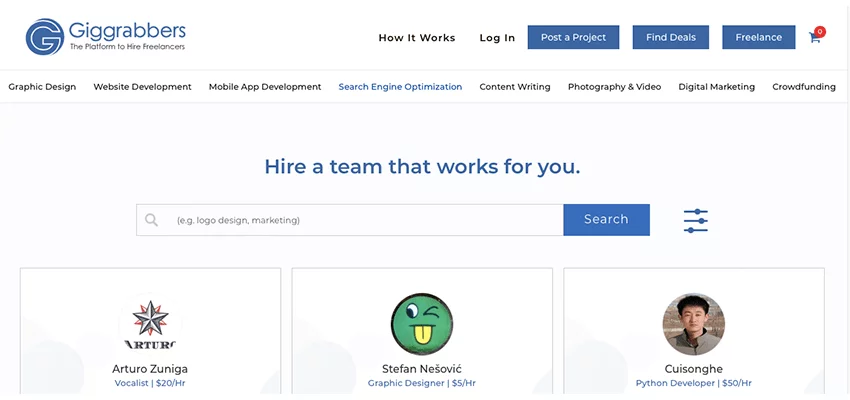
Task: Click the Graphic Designer | $5/Hr text
Action: 422,383
